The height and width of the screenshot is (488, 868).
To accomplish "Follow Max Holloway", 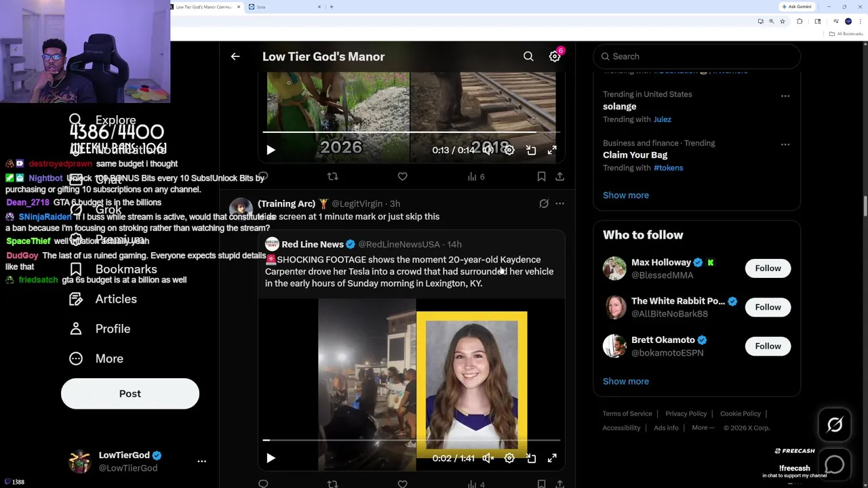I will (x=768, y=268).
